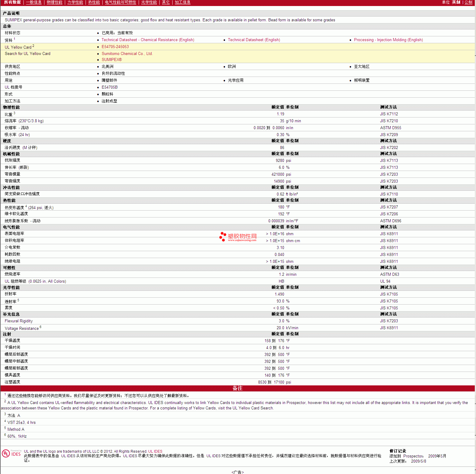This screenshot has width=476, height=474.
Task: Click footnote 6 text 60%, 1kHz
Action: 17,436
